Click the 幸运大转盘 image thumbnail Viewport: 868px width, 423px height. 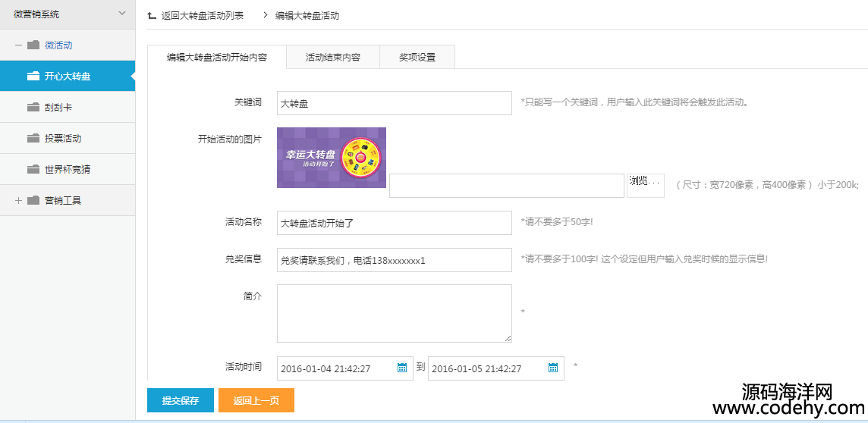332,158
